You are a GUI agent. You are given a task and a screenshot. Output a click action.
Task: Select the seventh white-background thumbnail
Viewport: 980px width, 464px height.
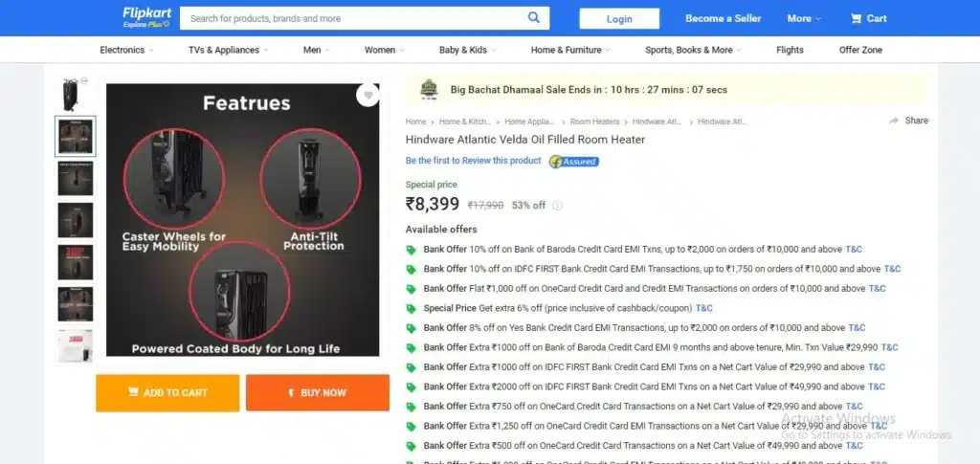75,345
